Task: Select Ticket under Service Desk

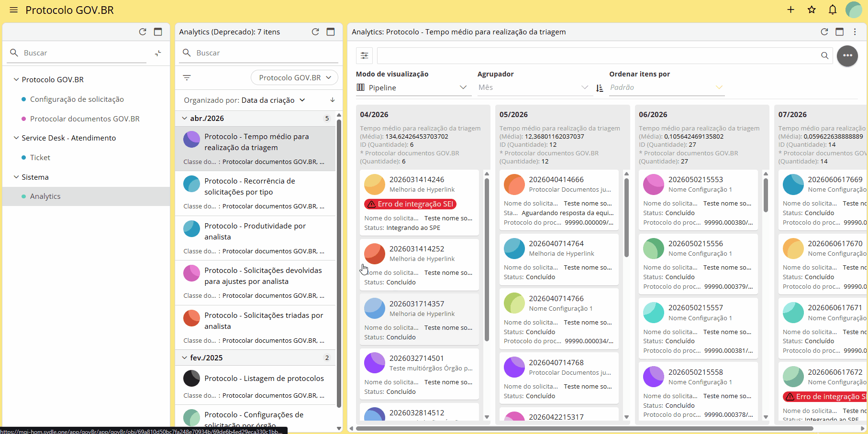Action: (40, 157)
